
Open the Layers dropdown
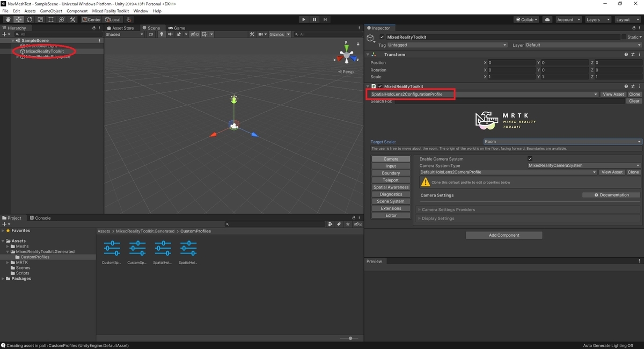597,19
